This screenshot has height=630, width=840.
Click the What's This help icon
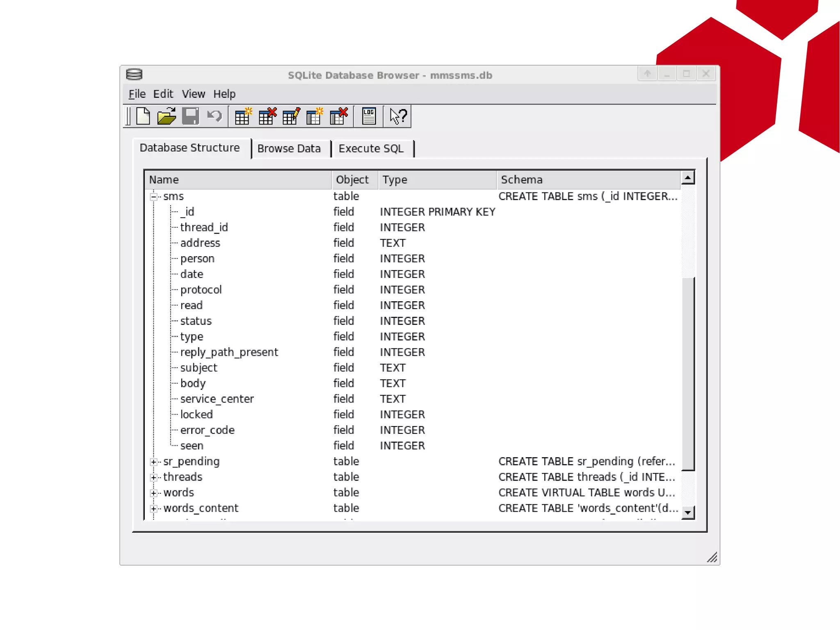[x=398, y=116]
